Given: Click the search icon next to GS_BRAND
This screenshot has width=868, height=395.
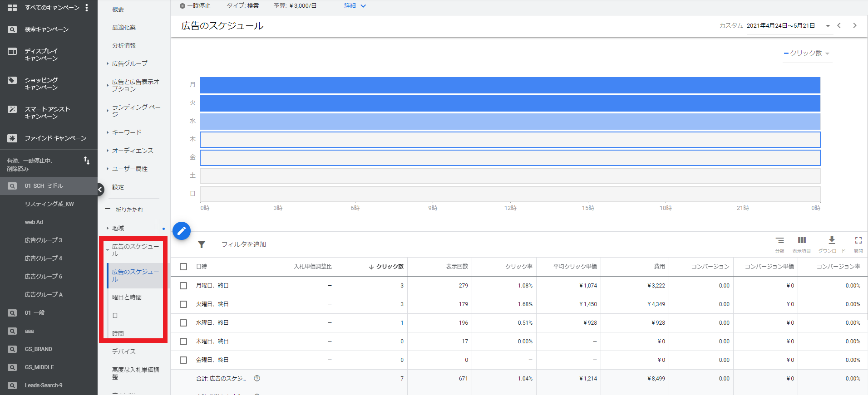Looking at the screenshot, I should pos(12,349).
